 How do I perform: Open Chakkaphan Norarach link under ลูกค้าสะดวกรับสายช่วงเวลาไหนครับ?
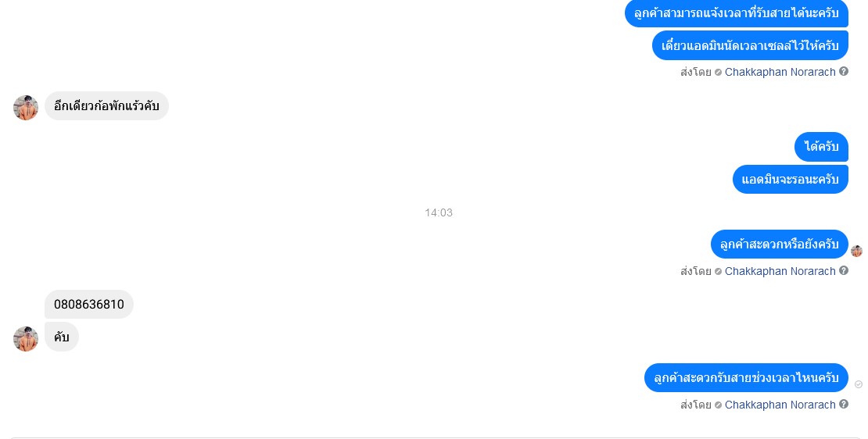(780, 405)
